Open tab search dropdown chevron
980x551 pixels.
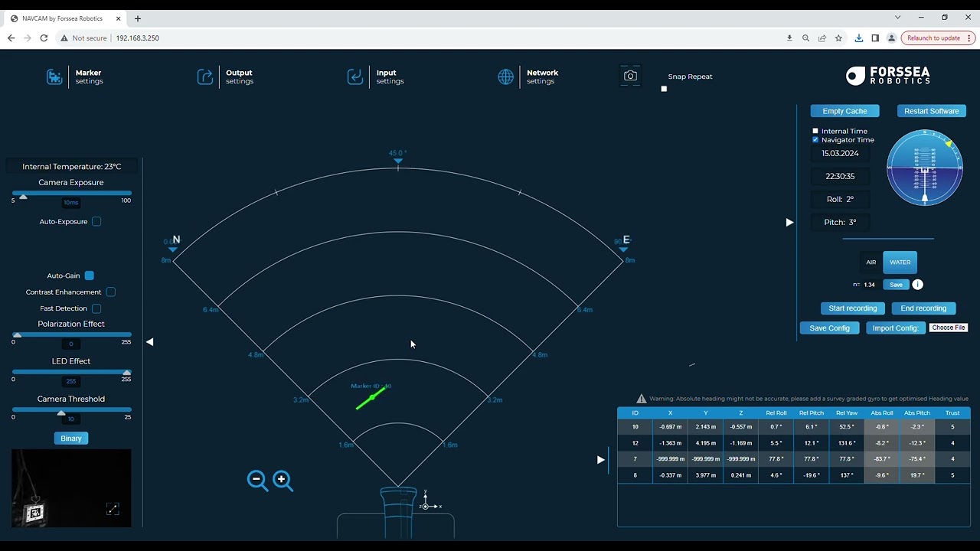coord(898,18)
